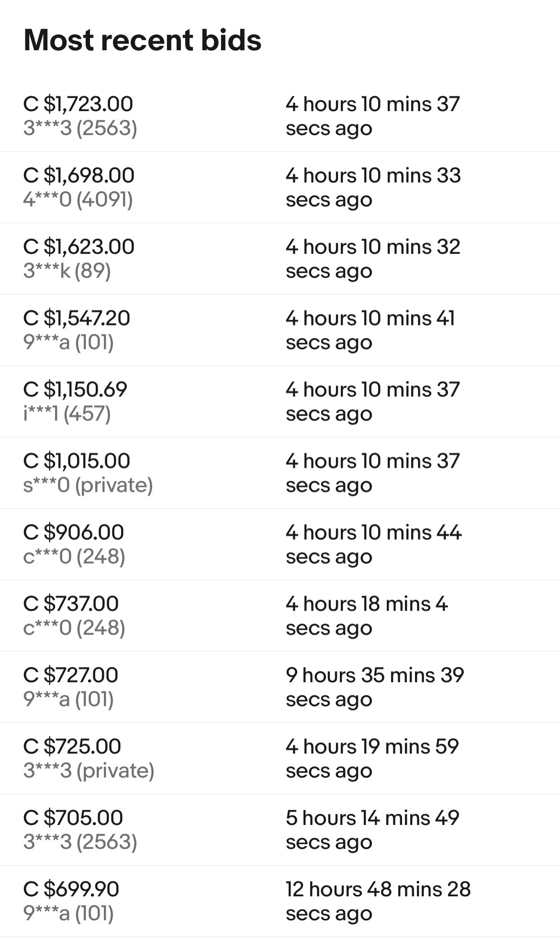Open bidder c***0 (248) under the C $737.00 bid

tap(74, 628)
